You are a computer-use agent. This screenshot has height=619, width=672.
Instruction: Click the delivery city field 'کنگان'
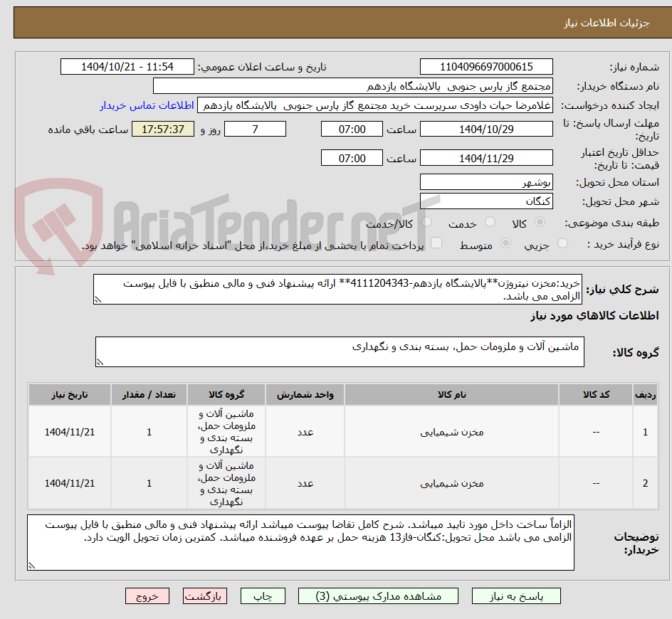(x=486, y=201)
